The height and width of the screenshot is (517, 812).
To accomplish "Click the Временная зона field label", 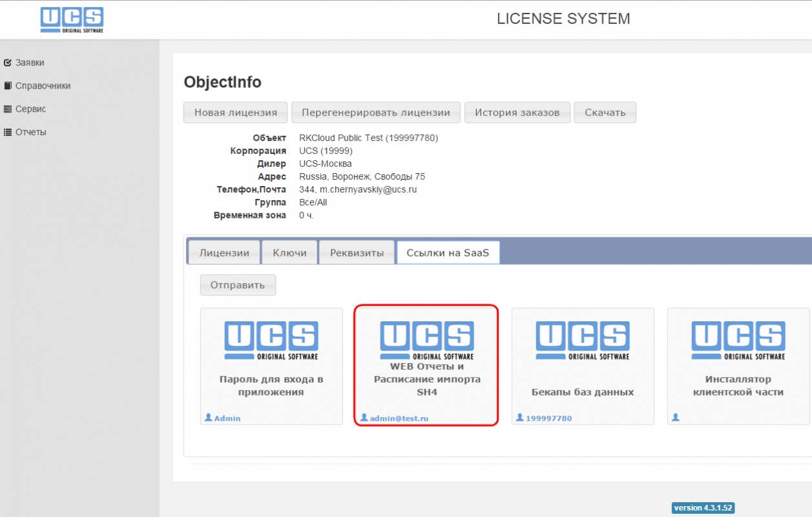I will [x=250, y=215].
